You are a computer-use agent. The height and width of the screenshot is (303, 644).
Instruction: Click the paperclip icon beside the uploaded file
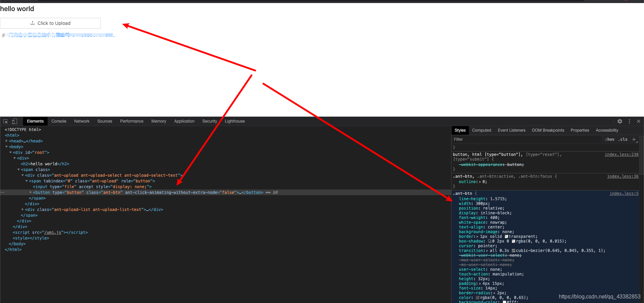3,35
